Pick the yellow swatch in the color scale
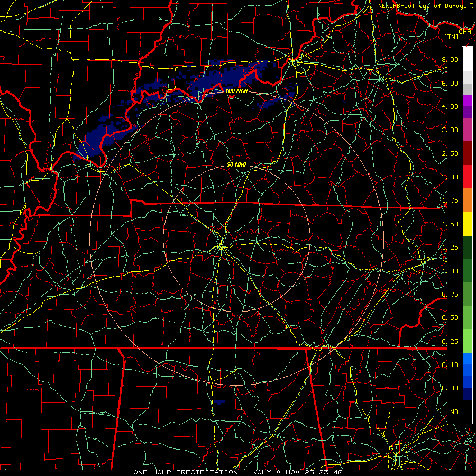 (x=467, y=224)
